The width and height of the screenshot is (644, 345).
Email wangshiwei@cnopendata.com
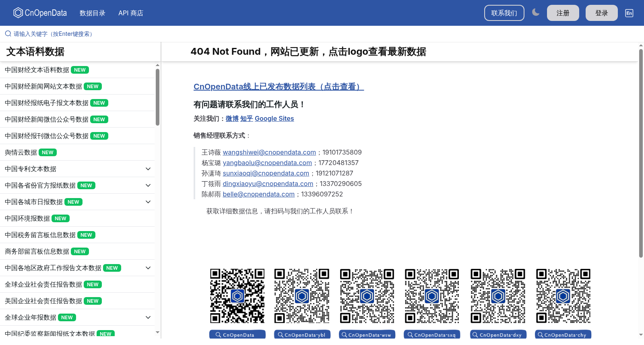point(269,152)
